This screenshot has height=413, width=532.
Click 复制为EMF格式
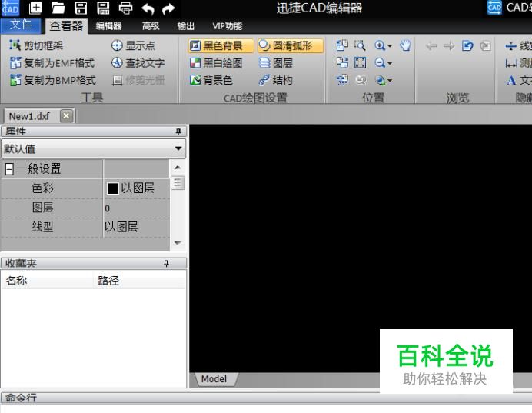pyautogui.click(x=52, y=63)
